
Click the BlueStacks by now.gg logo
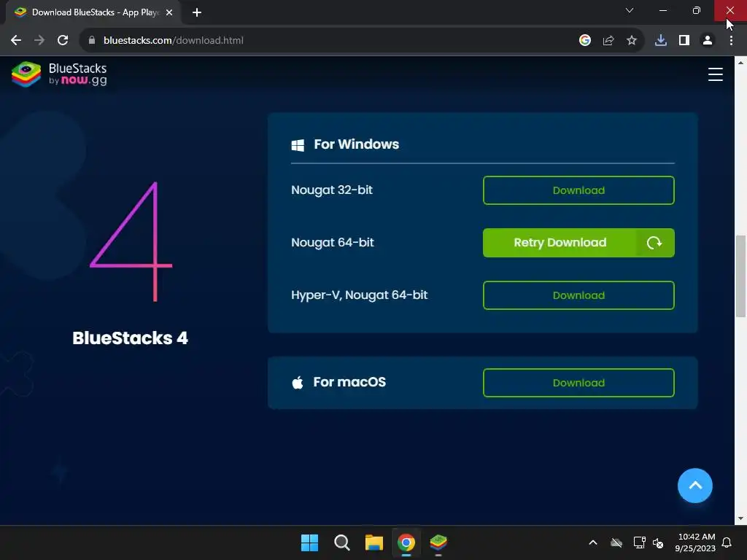(59, 74)
